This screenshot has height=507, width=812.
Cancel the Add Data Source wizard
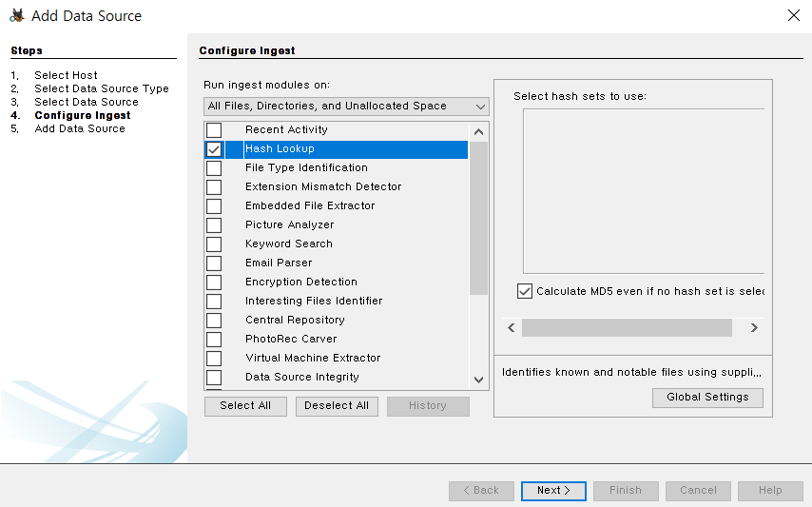point(698,491)
